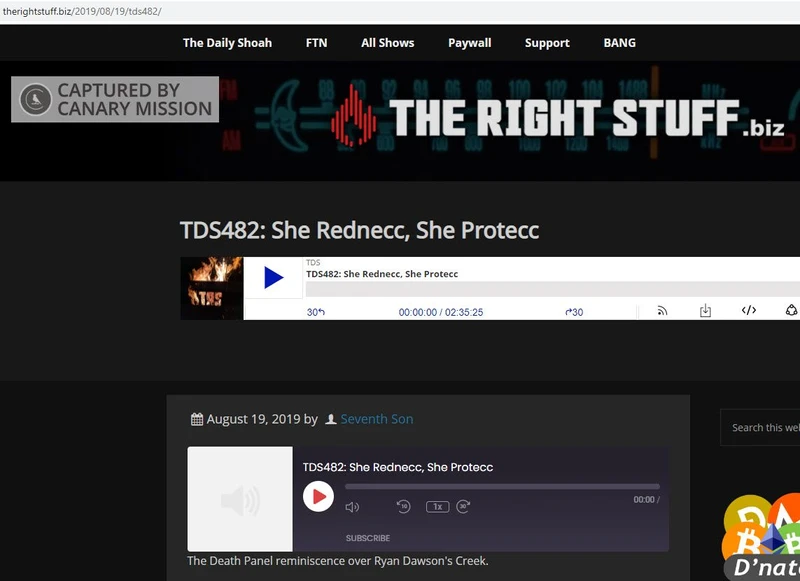The width and height of the screenshot is (800, 581).
Task: Click the TDS482 title in the lower player
Action: coord(398,467)
